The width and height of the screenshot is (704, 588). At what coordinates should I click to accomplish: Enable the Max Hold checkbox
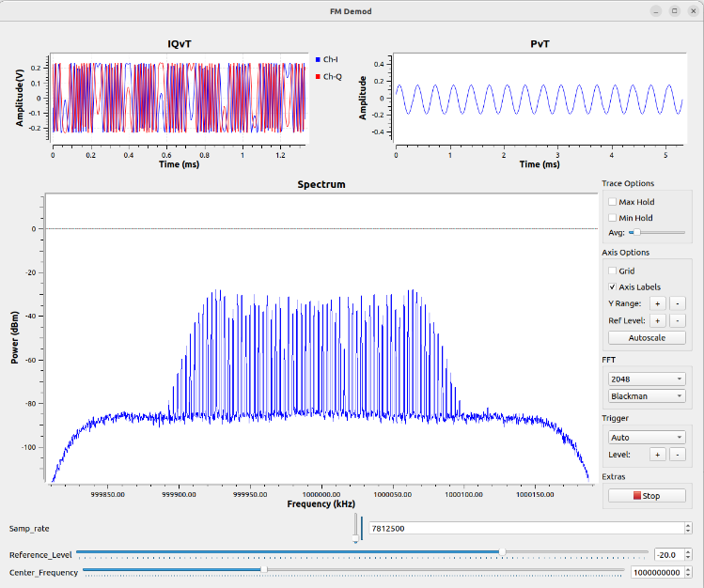613,202
